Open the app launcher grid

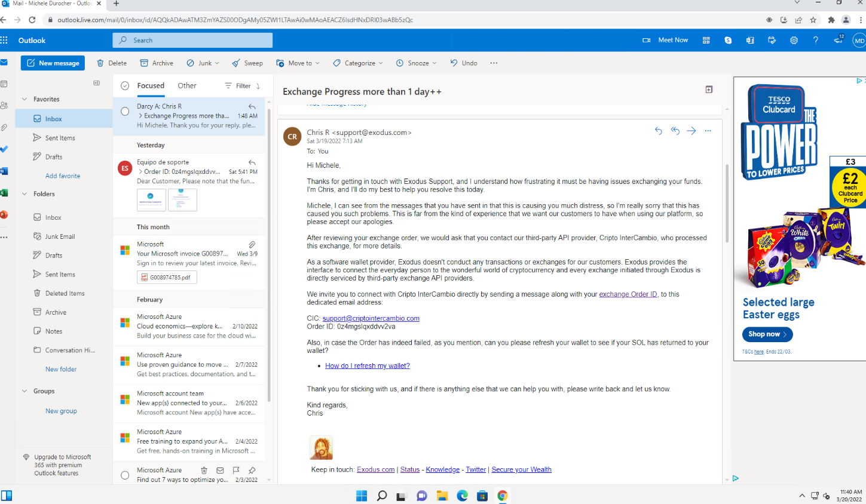[4, 40]
